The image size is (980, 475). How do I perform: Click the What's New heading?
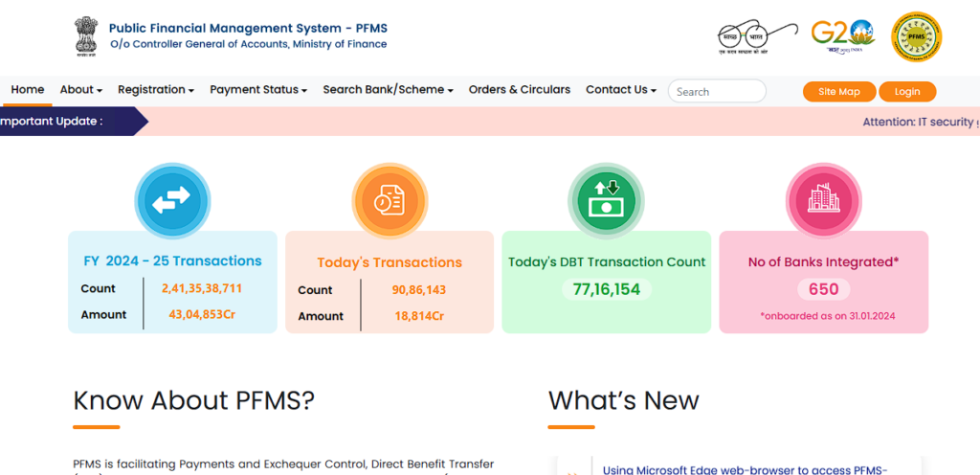(624, 400)
